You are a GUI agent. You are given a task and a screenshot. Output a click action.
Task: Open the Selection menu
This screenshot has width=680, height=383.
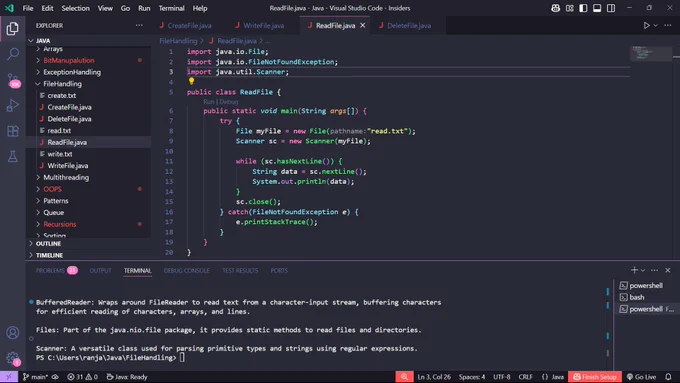[75, 8]
